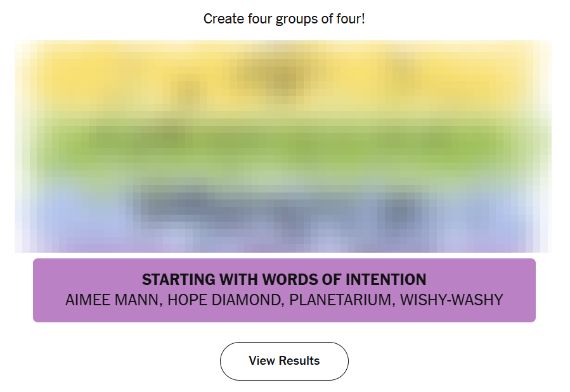Image resolution: width=570 pixels, height=392 pixels.
Task: Click the STARTING WITH WORDS OF INTENTION title
Action: [x=284, y=279]
